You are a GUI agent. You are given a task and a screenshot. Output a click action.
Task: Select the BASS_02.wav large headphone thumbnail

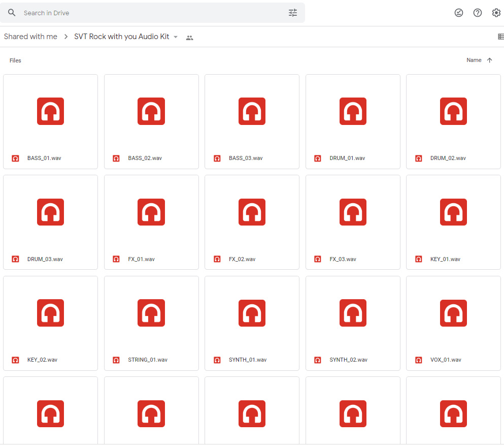pyautogui.click(x=151, y=111)
